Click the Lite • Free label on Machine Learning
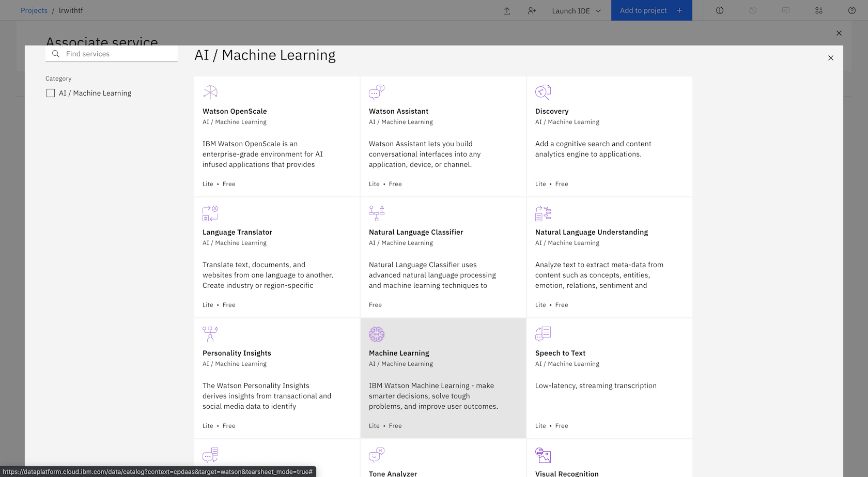 [x=385, y=426]
